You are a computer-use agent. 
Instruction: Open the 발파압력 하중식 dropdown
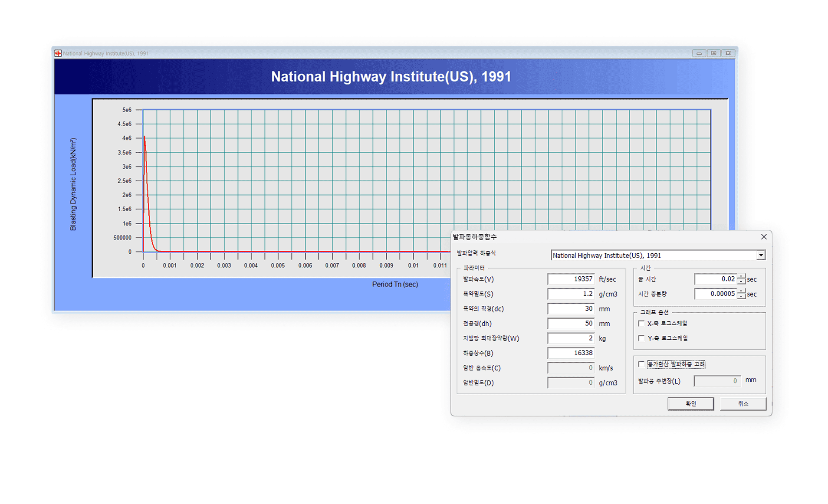[761, 255]
